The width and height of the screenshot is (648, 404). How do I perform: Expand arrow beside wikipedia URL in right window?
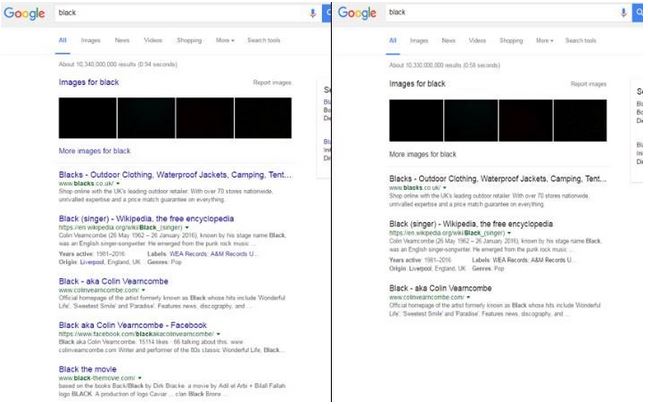(509, 233)
